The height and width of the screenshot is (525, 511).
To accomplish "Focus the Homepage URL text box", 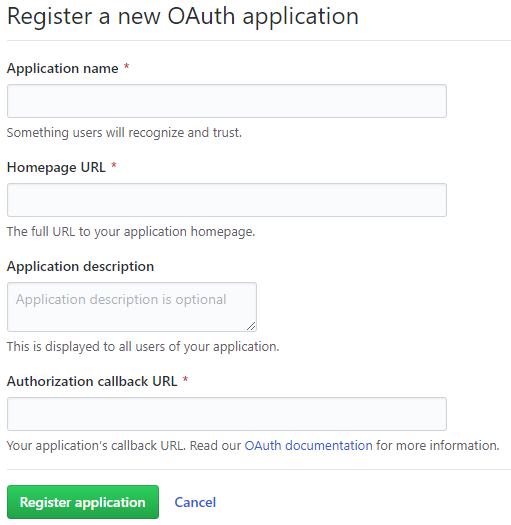I will click(227, 200).
